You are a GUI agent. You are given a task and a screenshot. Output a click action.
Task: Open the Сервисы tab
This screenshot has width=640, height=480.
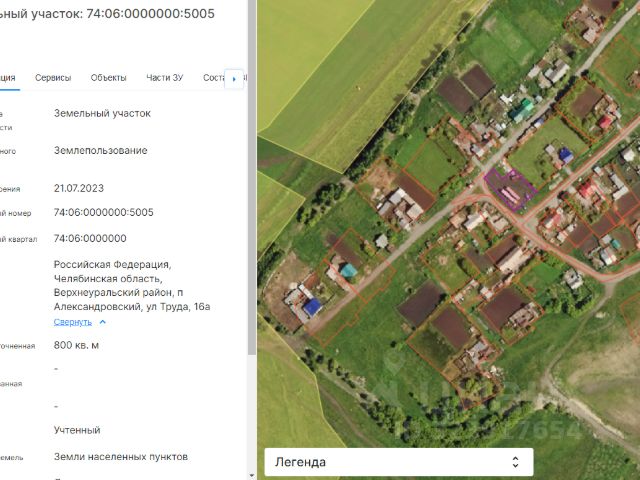click(x=53, y=78)
